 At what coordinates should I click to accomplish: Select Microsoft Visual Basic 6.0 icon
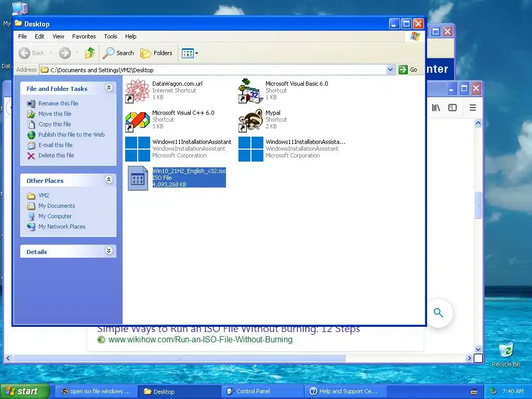point(251,91)
